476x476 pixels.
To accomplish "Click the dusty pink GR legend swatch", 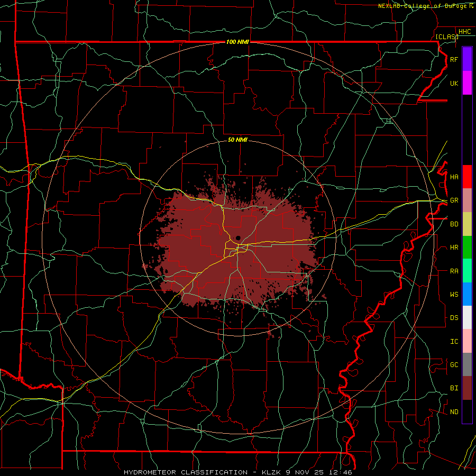I will (467, 200).
